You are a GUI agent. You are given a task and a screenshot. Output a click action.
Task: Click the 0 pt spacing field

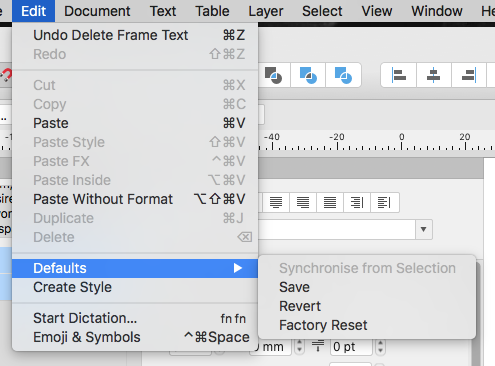coord(351,347)
